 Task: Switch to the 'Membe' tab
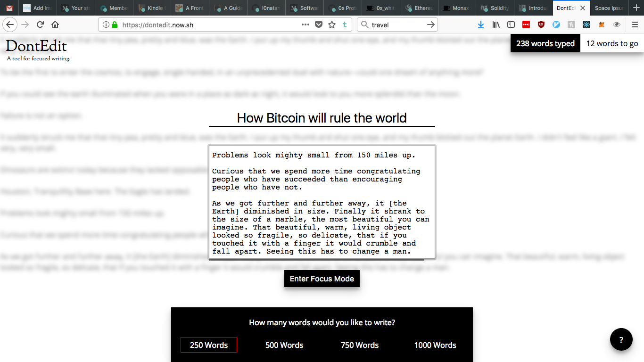point(114,8)
